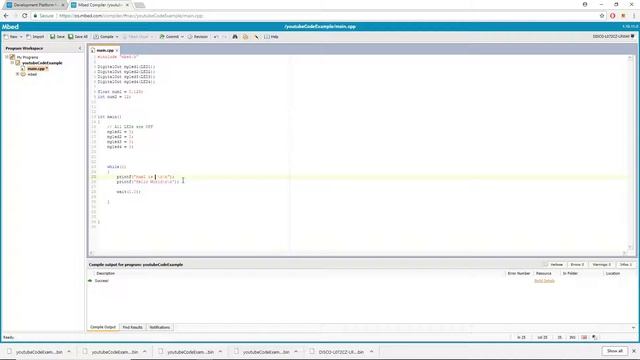Switch to the main.cpp editor tab

pyautogui.click(x=104, y=50)
